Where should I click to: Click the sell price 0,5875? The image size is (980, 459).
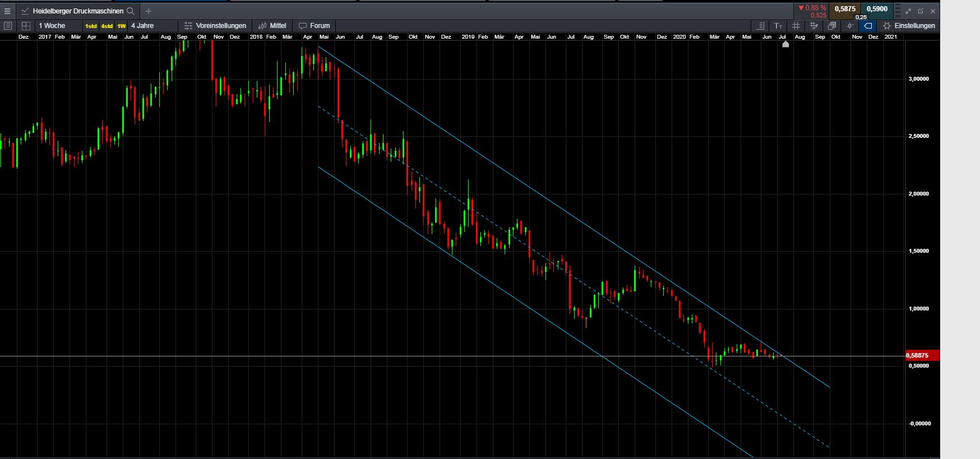point(845,9)
